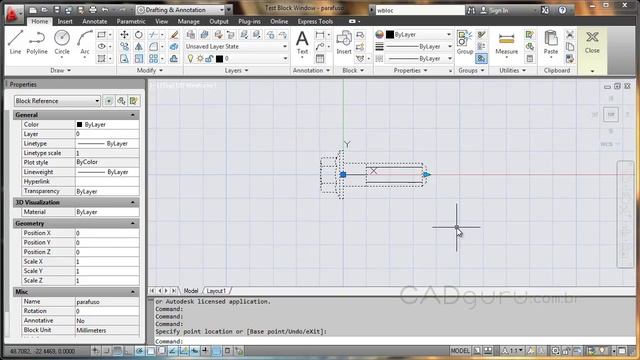Open the Home ribbon tab
The width and height of the screenshot is (640, 360).
tap(40, 21)
